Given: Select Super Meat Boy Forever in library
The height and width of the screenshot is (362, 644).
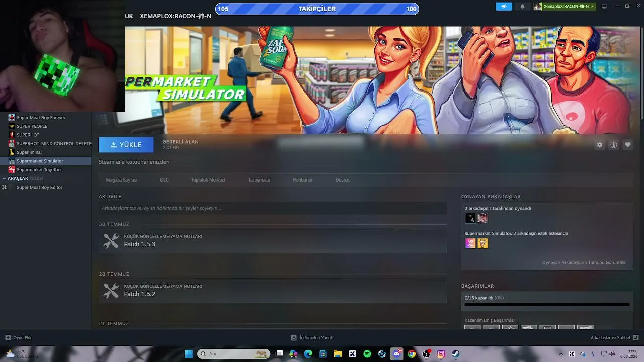Looking at the screenshot, I should (46, 117).
